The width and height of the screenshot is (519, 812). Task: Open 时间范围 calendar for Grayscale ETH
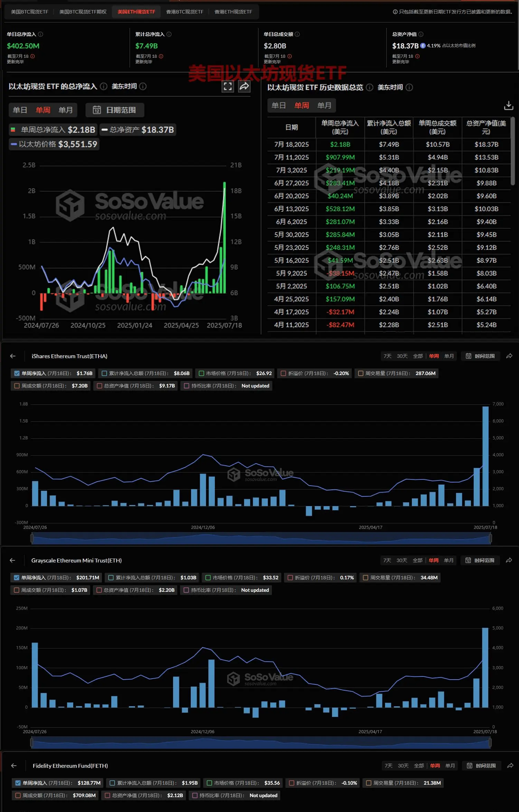(480, 560)
